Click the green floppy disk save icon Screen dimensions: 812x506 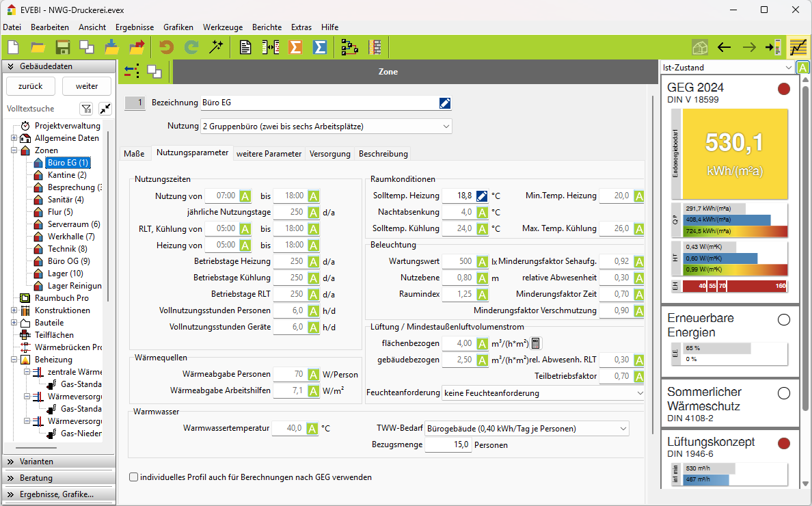(x=63, y=47)
